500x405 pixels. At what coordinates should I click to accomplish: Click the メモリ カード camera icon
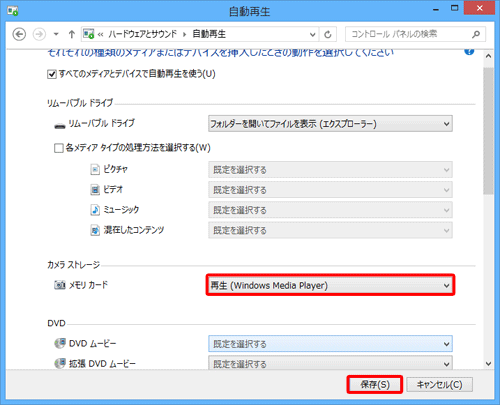point(60,285)
